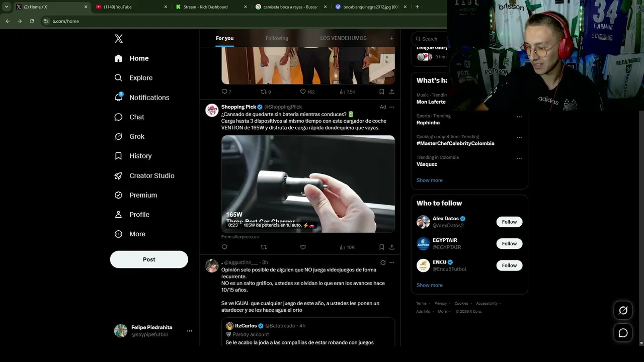Open the Privacy footer link
The height and width of the screenshot is (362, 644).
(441, 304)
